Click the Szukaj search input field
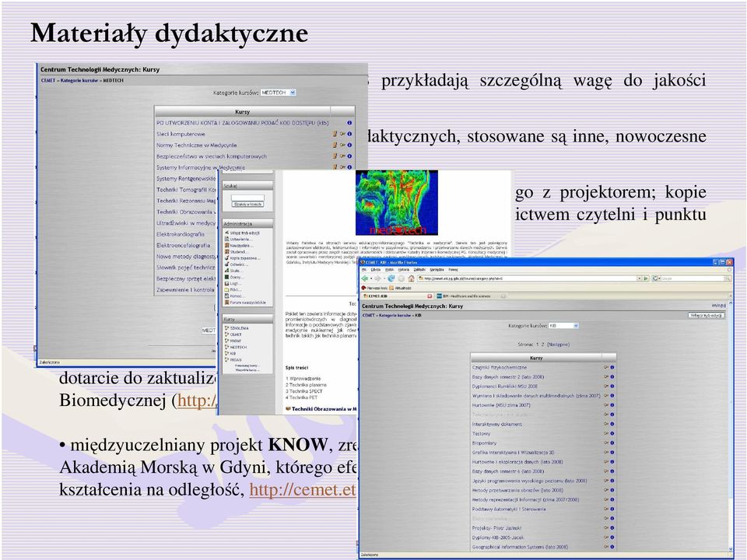747x560 pixels. [x=247, y=198]
